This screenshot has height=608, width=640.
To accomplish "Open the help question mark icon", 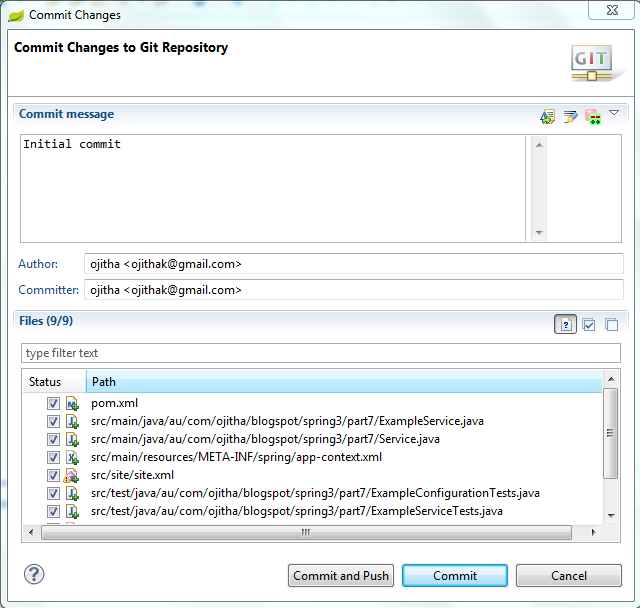I will point(34,575).
